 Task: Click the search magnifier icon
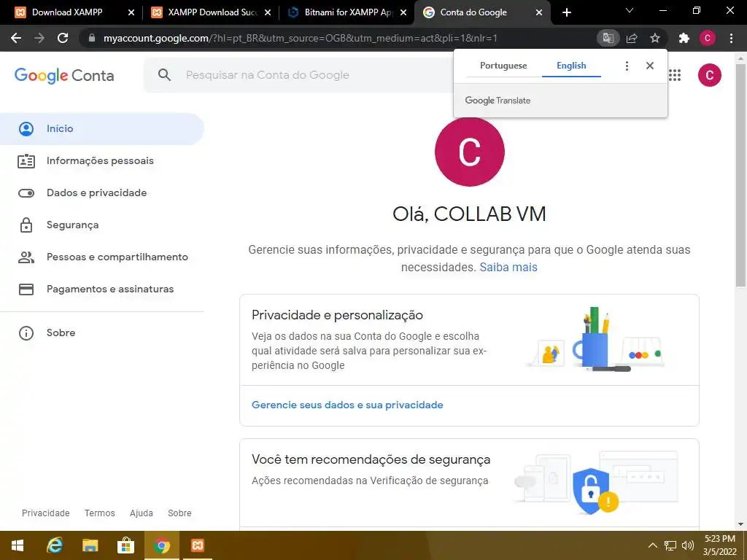point(164,75)
